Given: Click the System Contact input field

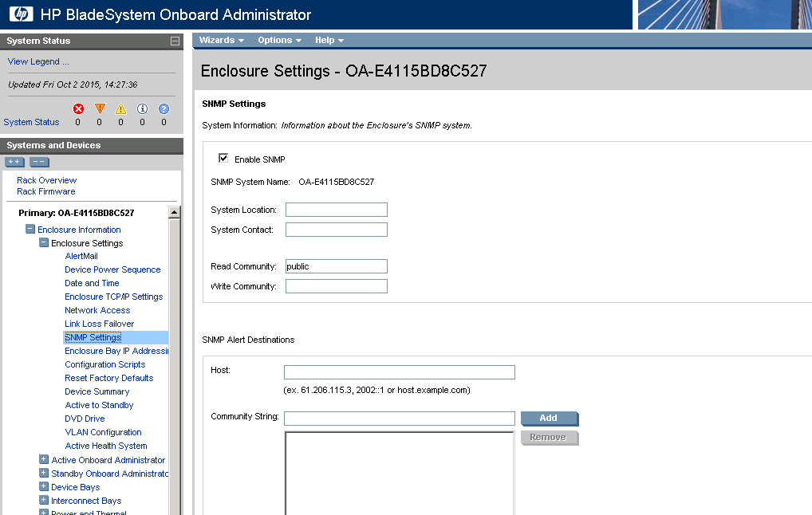Looking at the screenshot, I should 337,230.
